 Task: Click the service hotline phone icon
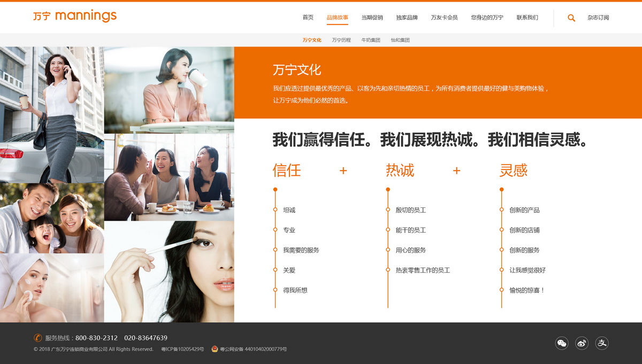click(37, 338)
